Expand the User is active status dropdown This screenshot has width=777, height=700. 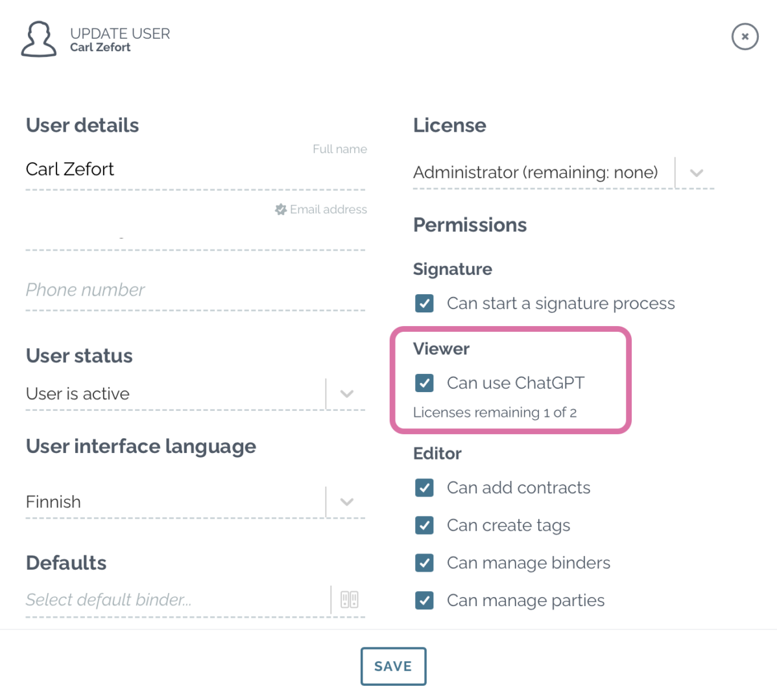click(346, 393)
